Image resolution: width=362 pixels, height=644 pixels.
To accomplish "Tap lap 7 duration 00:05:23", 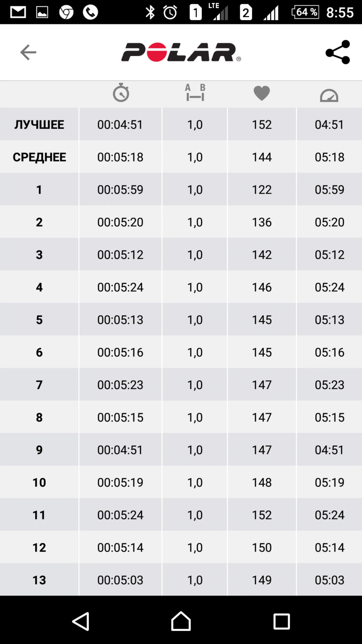I will [120, 385].
